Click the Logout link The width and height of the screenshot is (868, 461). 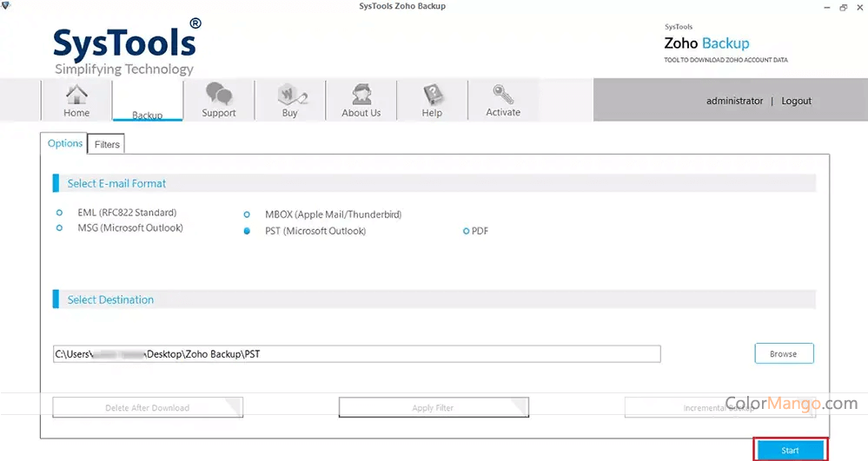[x=796, y=101]
